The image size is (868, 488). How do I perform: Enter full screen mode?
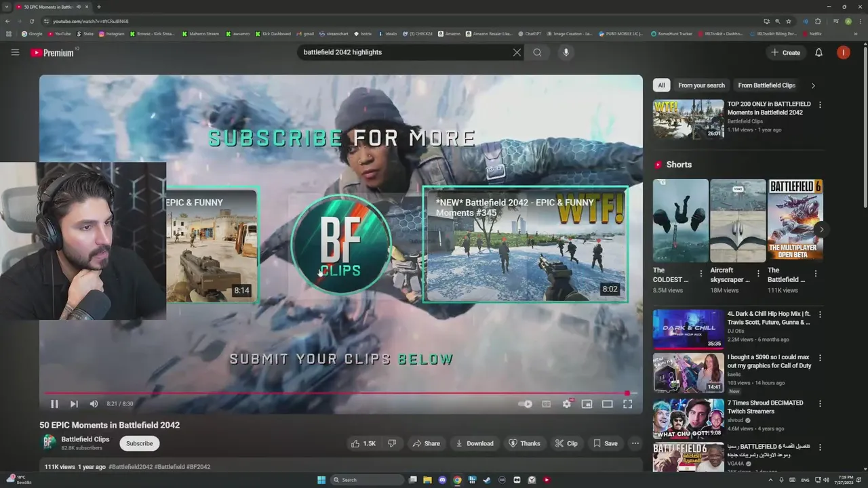point(628,404)
